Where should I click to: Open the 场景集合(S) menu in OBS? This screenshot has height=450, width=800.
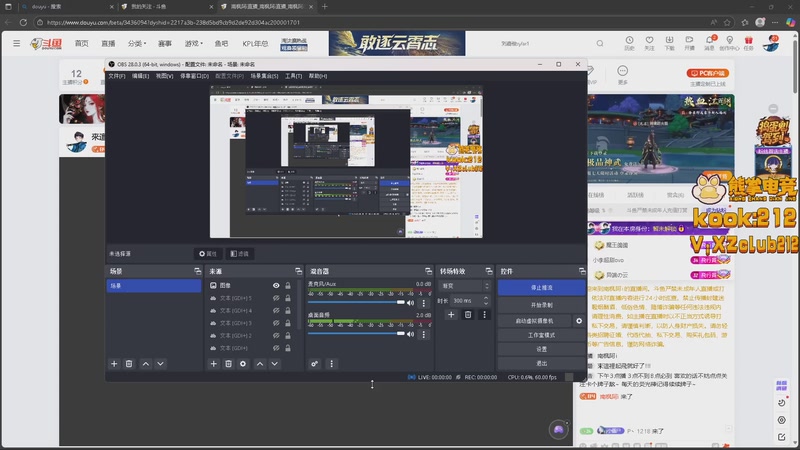[x=264, y=76]
